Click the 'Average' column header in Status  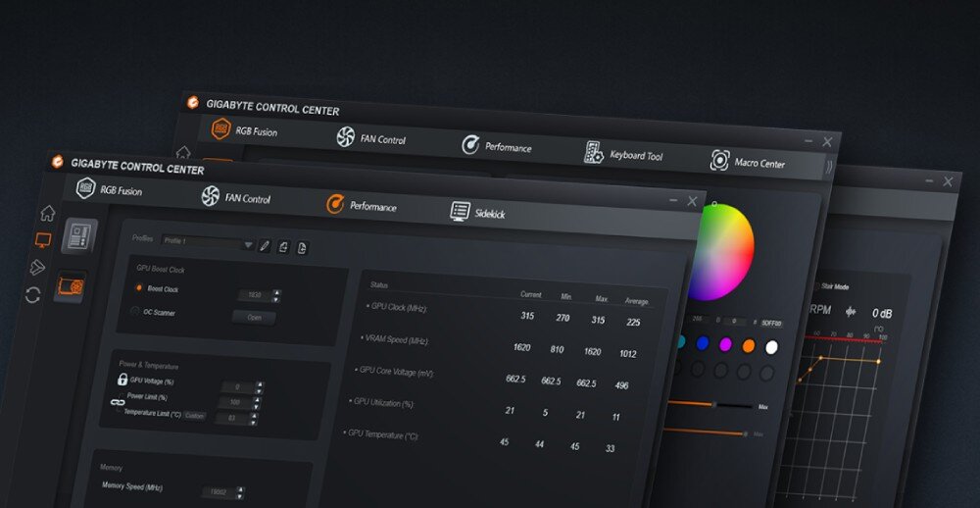[637, 301]
